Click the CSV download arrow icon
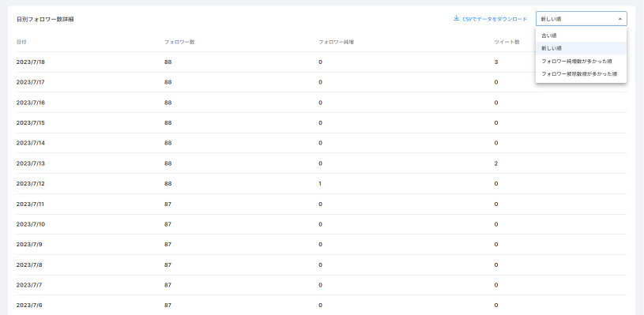The image size is (644, 315). [x=456, y=18]
